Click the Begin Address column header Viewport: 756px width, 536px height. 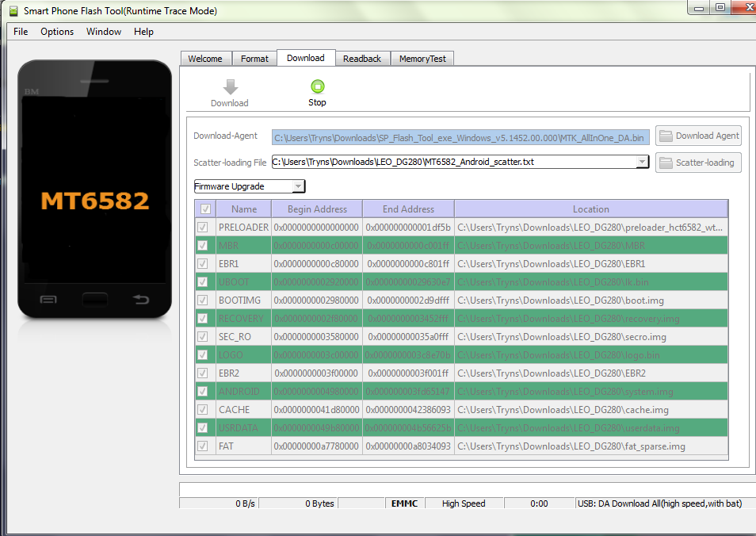point(317,209)
